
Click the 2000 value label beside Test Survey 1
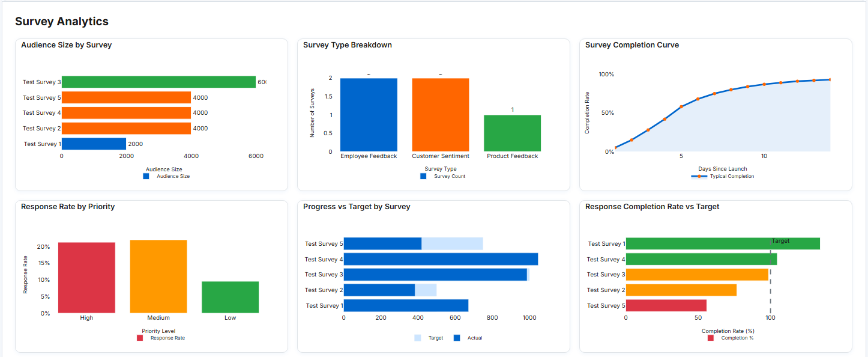[136, 144]
